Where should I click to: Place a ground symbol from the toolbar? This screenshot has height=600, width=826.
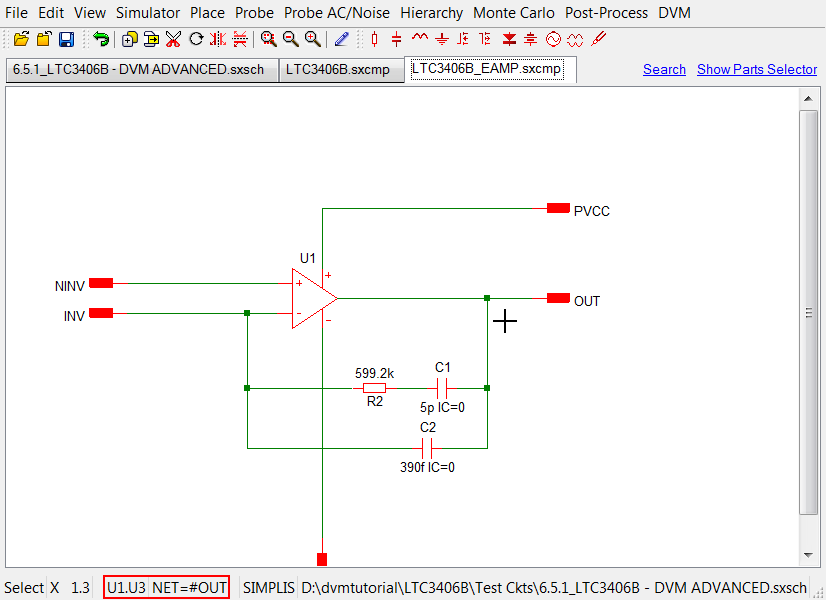[x=441, y=39]
